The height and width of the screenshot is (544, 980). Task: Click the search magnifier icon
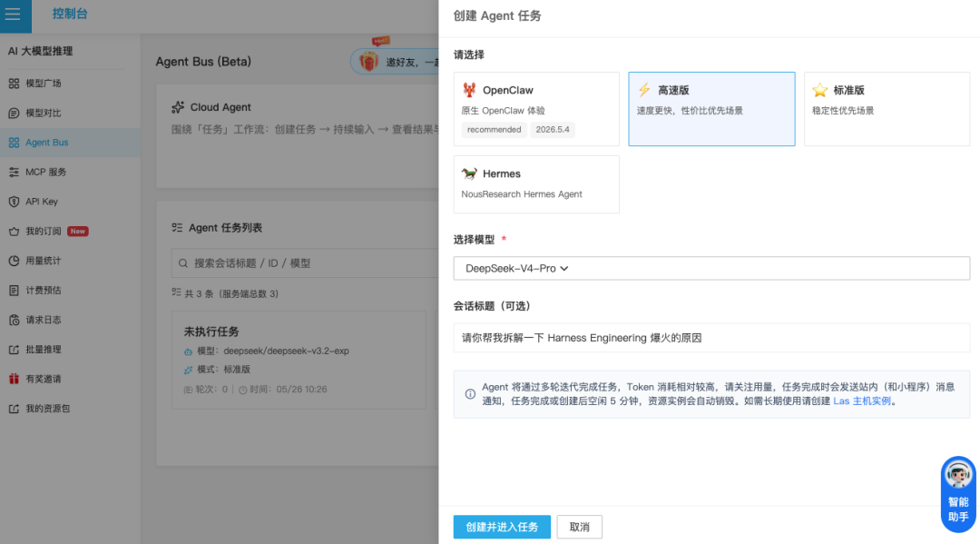[183, 263]
